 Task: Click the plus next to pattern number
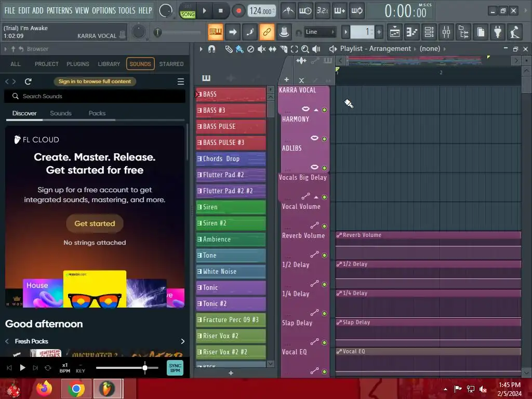[379, 32]
